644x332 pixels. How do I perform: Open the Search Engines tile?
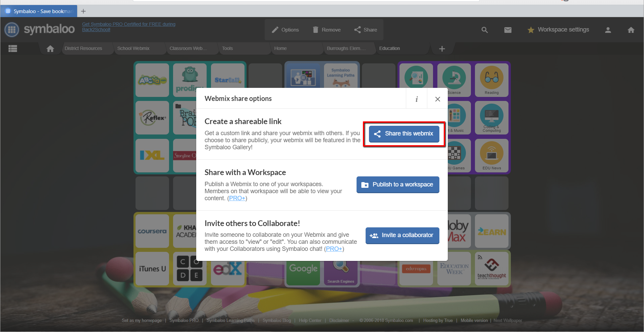coord(340,273)
